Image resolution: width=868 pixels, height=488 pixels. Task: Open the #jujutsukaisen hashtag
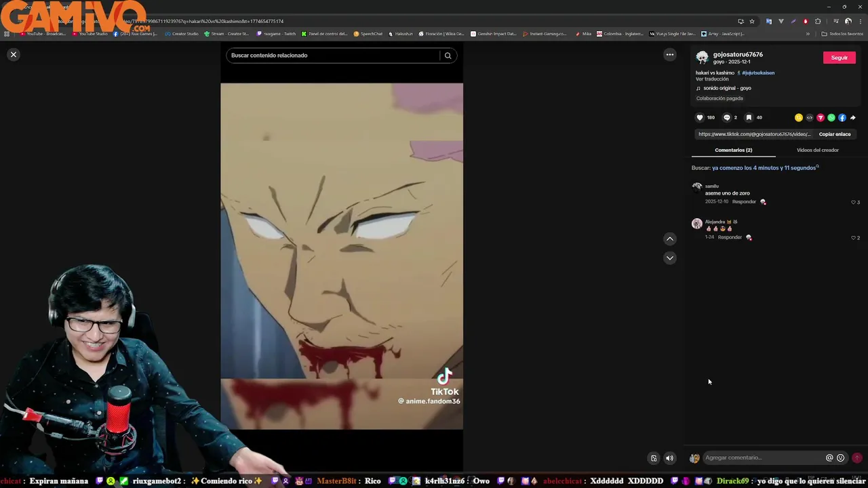758,73
